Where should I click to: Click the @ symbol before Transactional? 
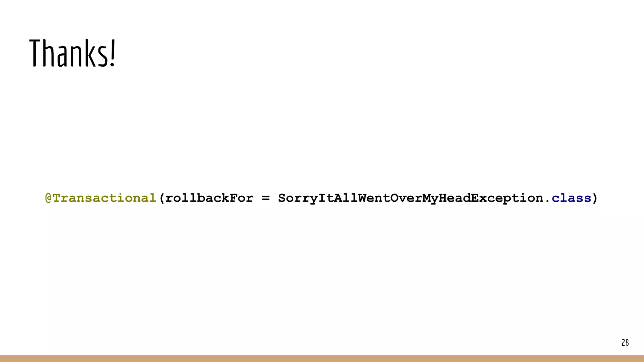coord(48,198)
